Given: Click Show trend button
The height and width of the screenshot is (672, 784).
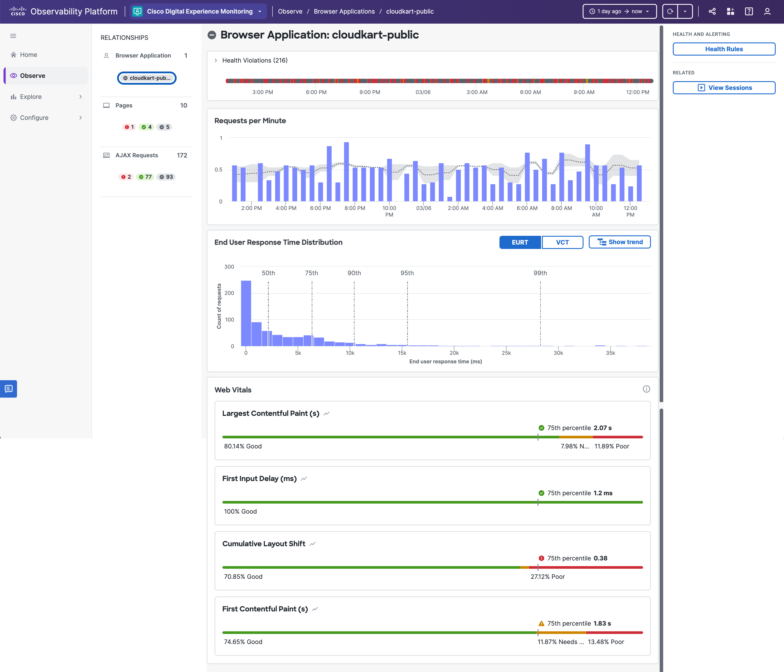Looking at the screenshot, I should (619, 242).
